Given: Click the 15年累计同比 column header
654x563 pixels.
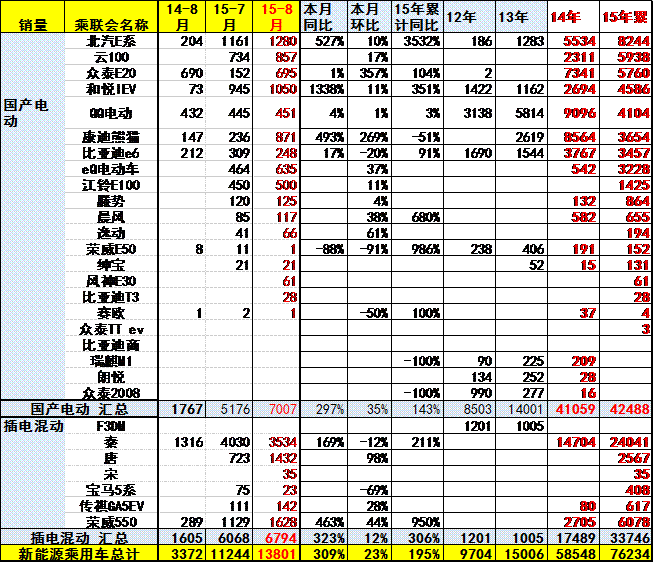Looking at the screenshot, I should coord(415,17).
